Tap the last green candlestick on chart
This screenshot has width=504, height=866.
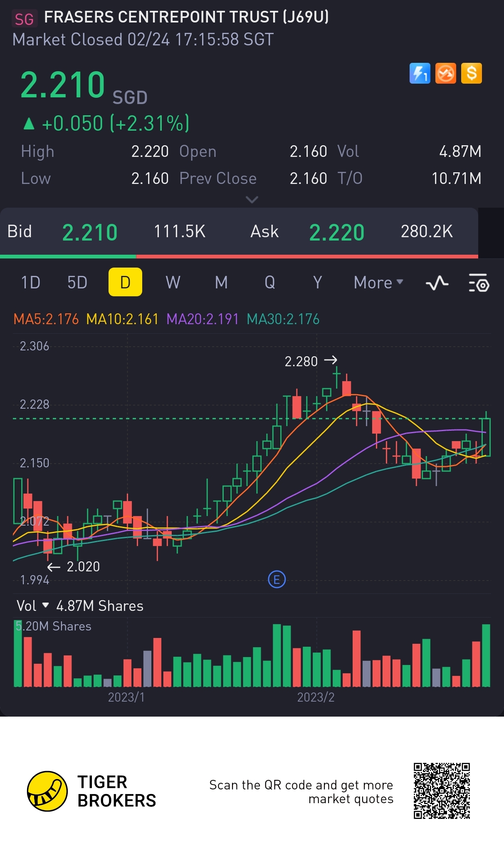(486, 435)
